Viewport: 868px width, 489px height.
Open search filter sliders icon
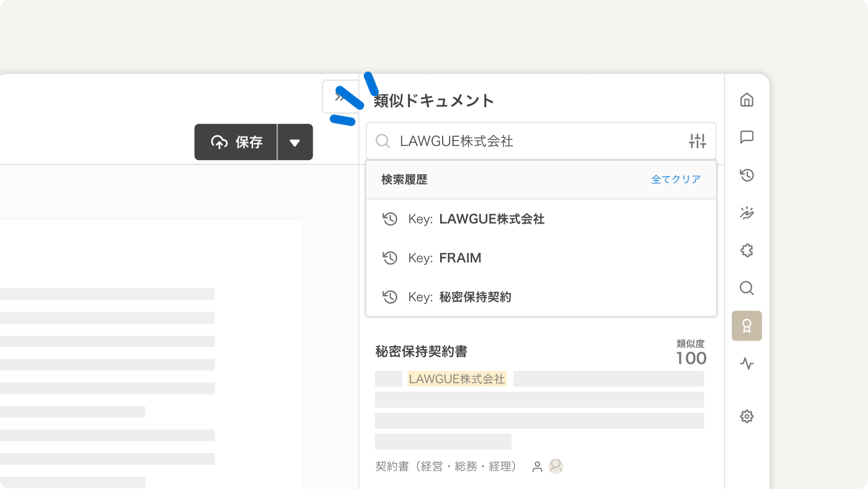click(697, 141)
